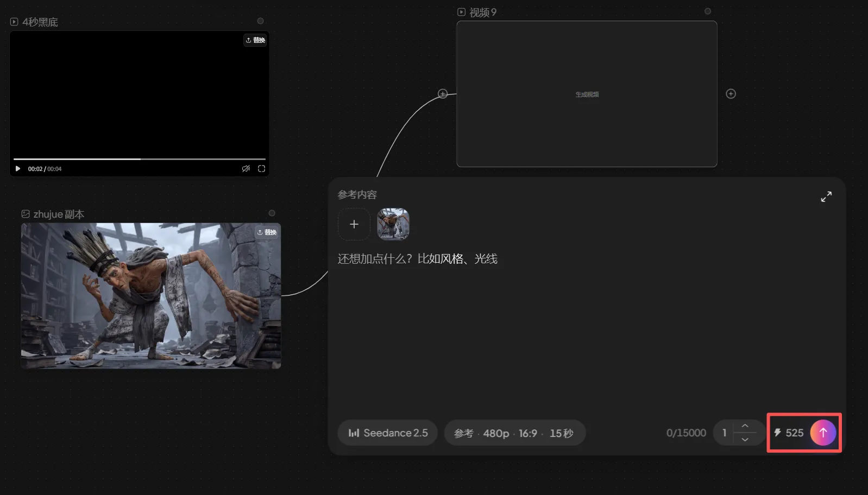
Task: Click the 生成视频 placeholder in 视频9
Action: tap(587, 94)
